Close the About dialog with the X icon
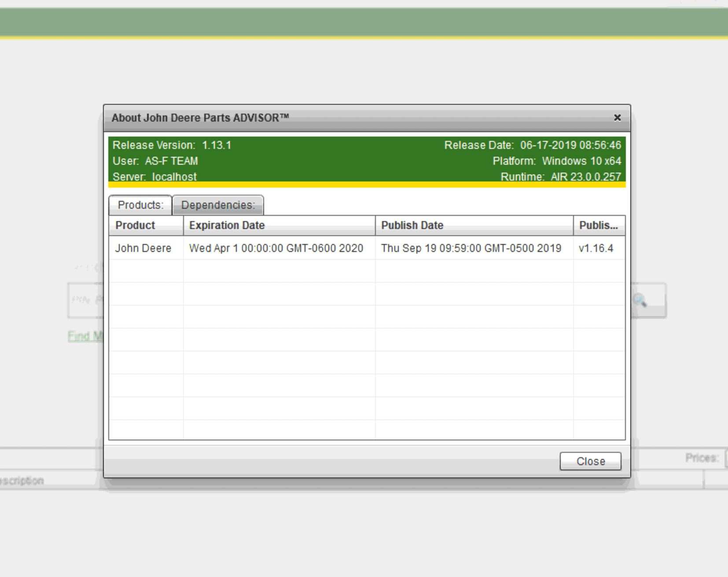The image size is (728, 577). [x=617, y=118]
